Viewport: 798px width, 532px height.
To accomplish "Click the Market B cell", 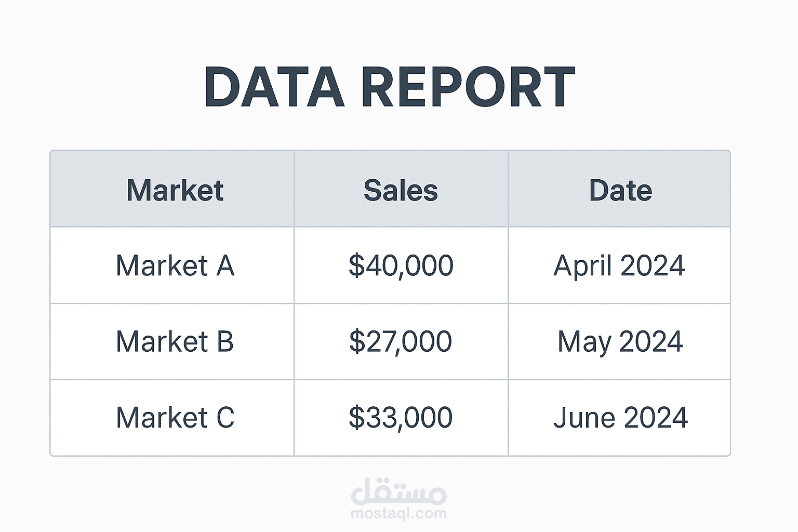I will pyautogui.click(x=175, y=342).
